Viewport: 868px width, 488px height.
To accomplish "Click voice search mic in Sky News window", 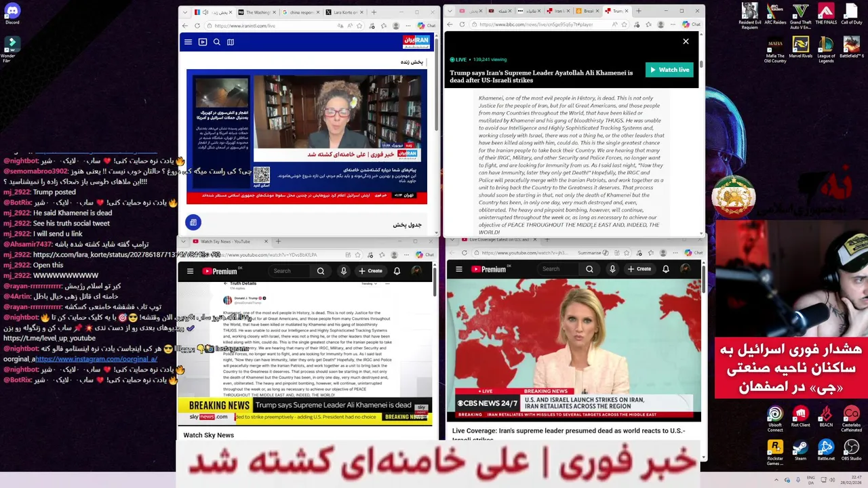I will pyautogui.click(x=344, y=271).
